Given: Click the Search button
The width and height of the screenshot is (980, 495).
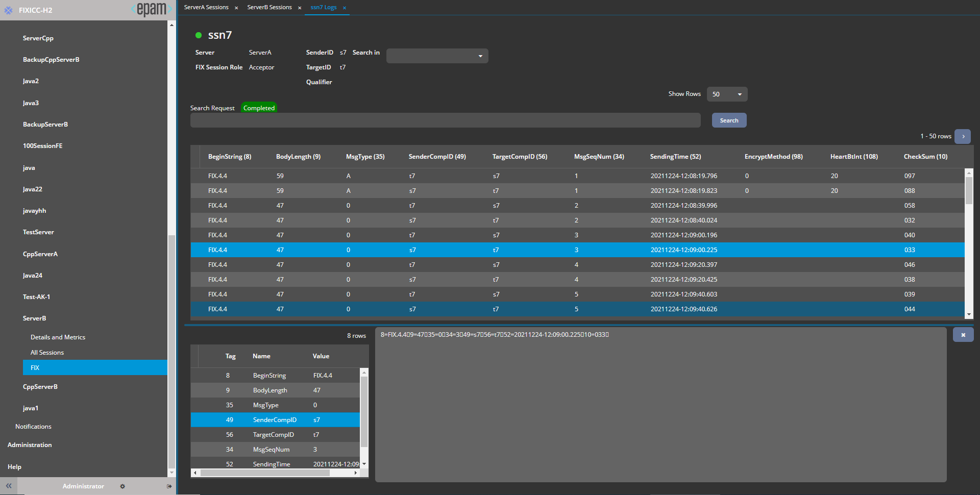Looking at the screenshot, I should (x=729, y=120).
